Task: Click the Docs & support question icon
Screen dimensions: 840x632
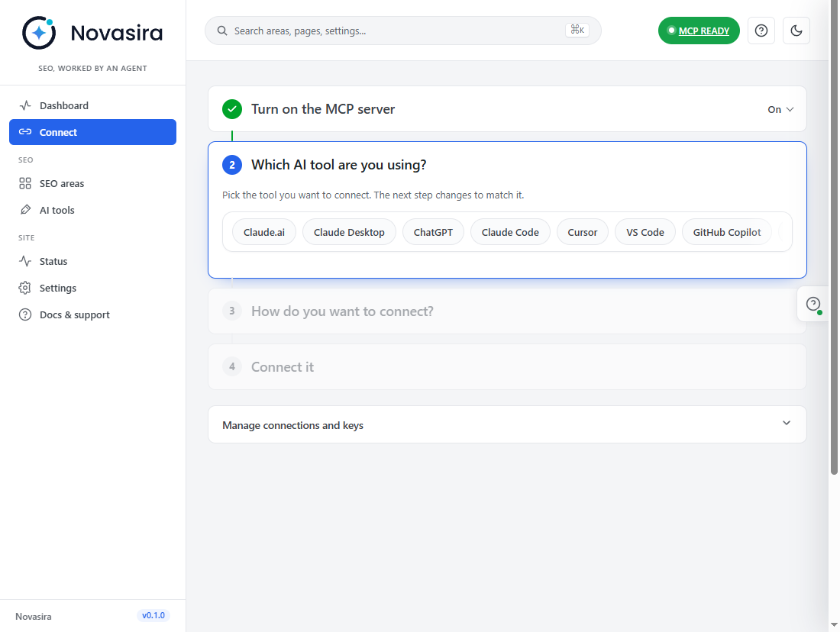Action: (x=25, y=315)
